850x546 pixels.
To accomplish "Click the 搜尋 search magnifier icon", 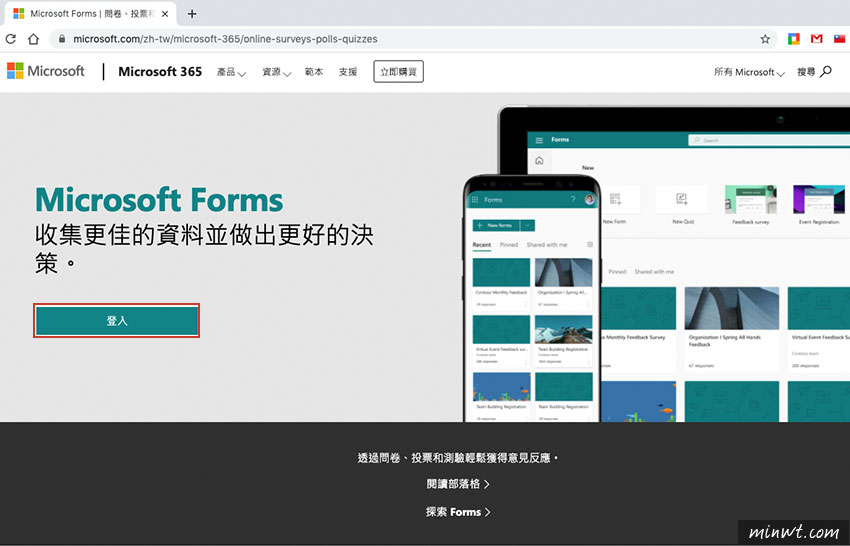I will coord(826,71).
